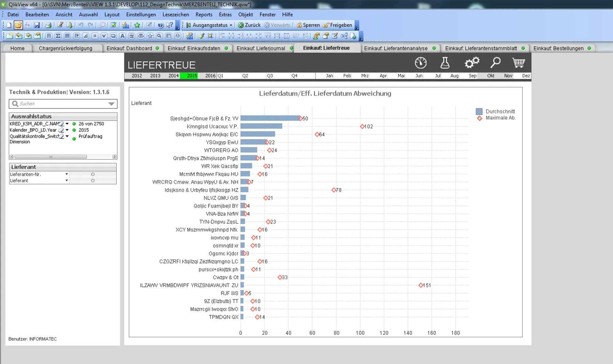This screenshot has height=364, width=613.
Task: Create a Table Box with the grid icon
Action: [67, 36]
